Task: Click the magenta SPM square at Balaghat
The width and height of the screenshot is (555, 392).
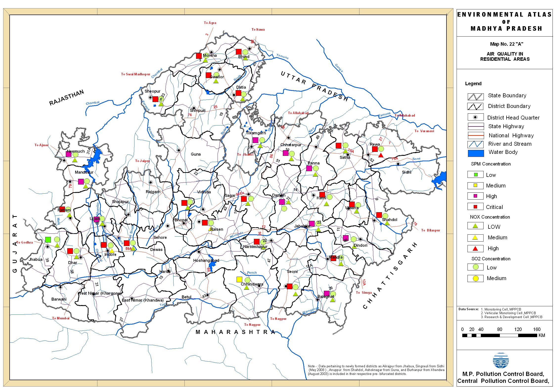Action: (327, 293)
